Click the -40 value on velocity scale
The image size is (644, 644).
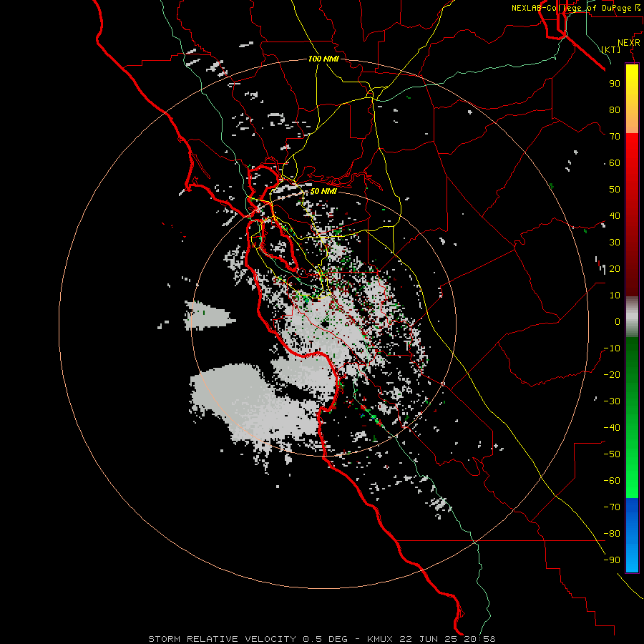click(612, 428)
